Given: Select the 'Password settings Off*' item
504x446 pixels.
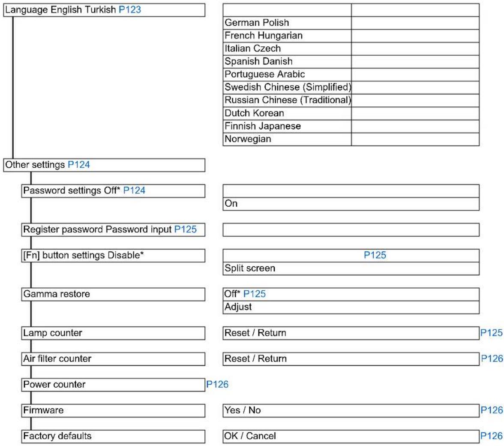Looking at the screenshot, I should point(113,191).
